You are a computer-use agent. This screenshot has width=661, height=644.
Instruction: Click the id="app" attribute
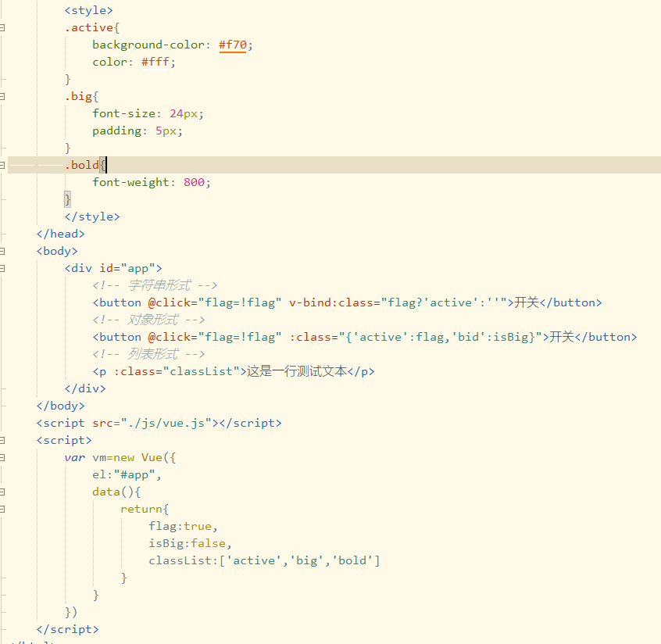[x=127, y=268]
